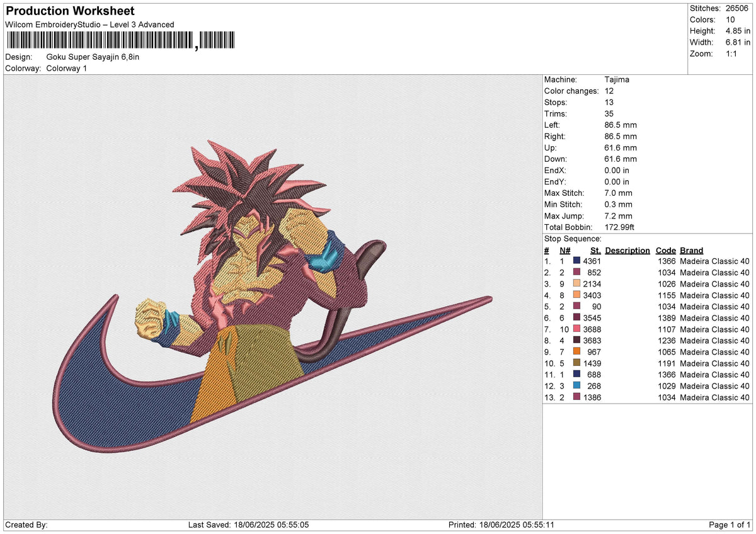The height and width of the screenshot is (534, 756).
Task: Click the Goku embroidery design preview
Action: [x=272, y=296]
